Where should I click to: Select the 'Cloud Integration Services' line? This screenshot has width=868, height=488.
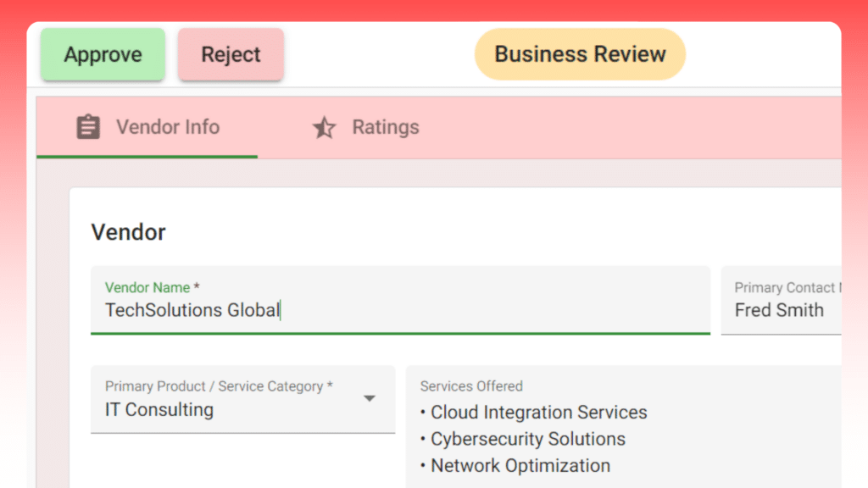538,413
